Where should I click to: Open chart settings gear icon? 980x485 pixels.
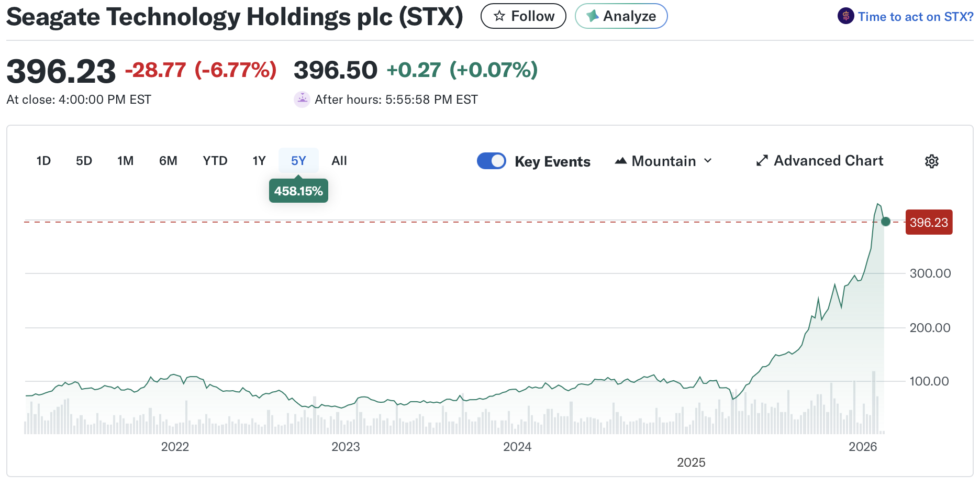(931, 161)
